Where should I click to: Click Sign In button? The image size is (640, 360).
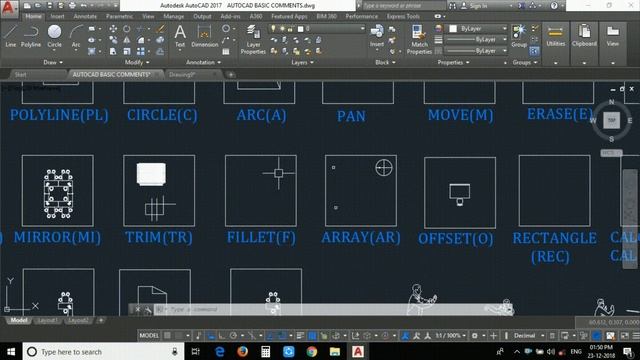tap(474, 6)
